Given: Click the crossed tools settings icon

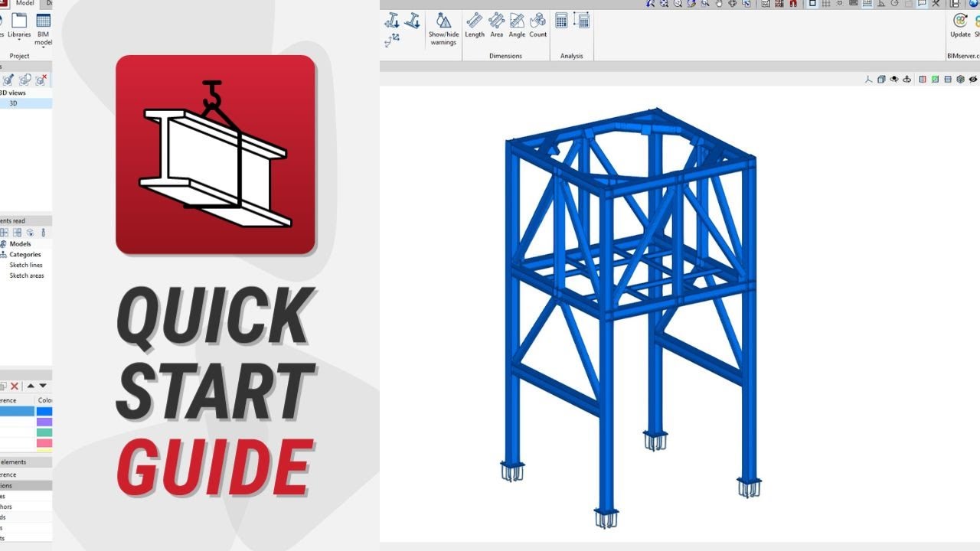Looking at the screenshot, I should (x=936, y=4).
